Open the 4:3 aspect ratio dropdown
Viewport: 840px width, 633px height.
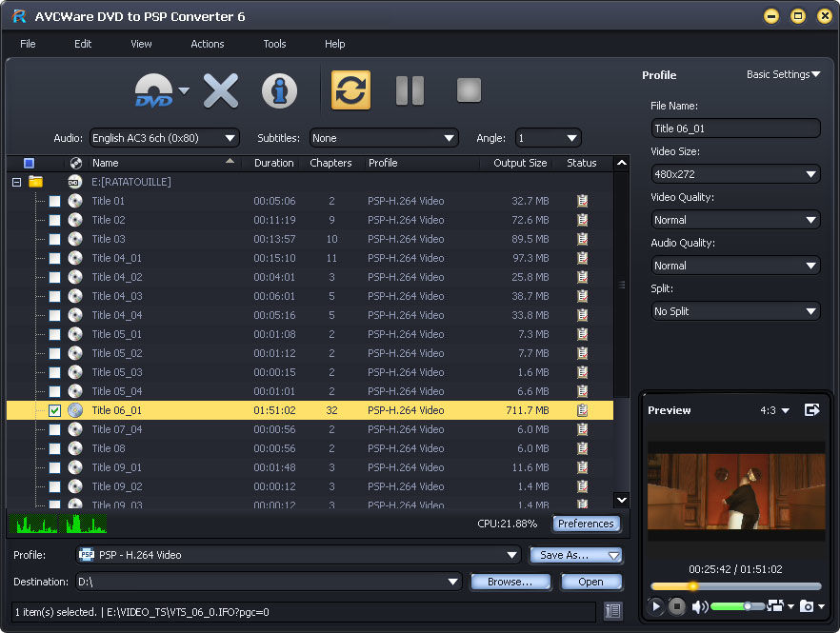[774, 410]
